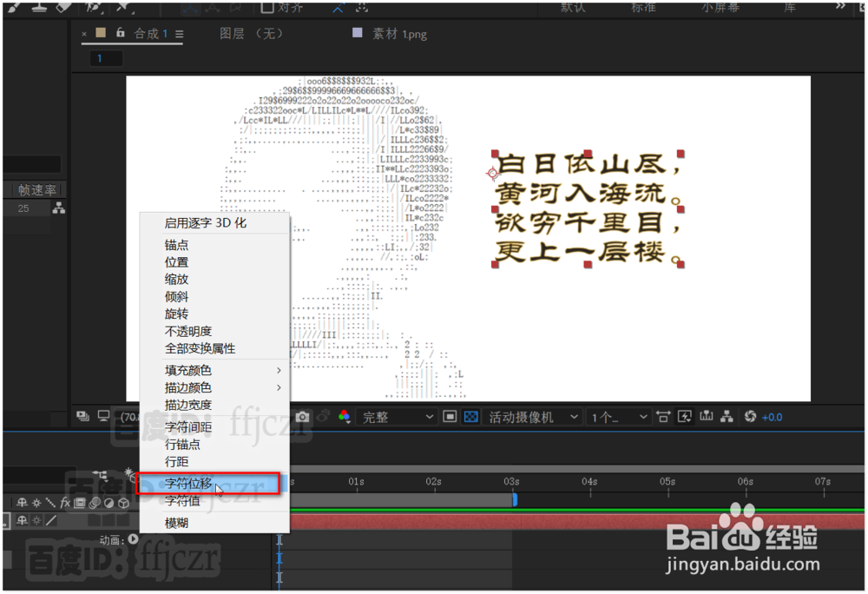The width and height of the screenshot is (868, 594).
Task: Click the flowchart icon beside value 25
Action: coord(59,208)
